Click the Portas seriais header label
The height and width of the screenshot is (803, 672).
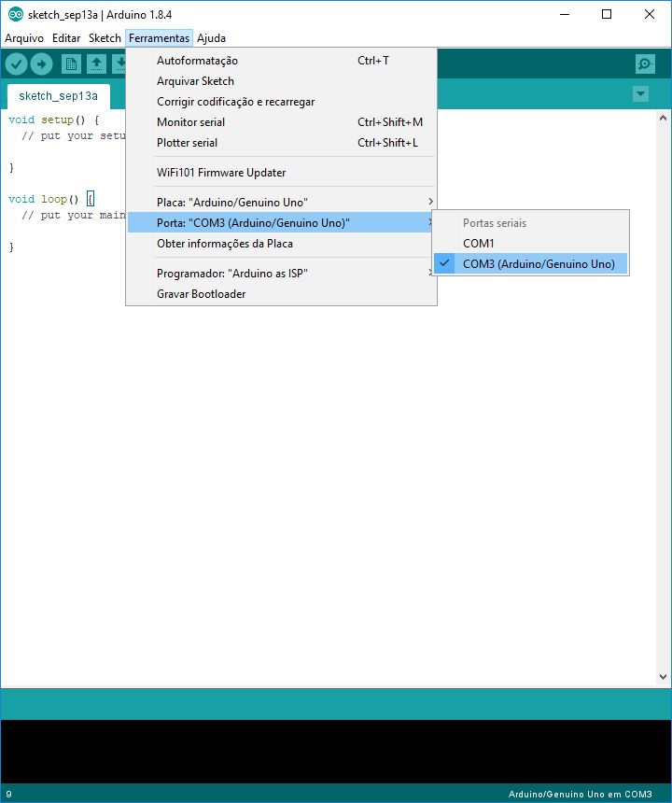click(495, 223)
